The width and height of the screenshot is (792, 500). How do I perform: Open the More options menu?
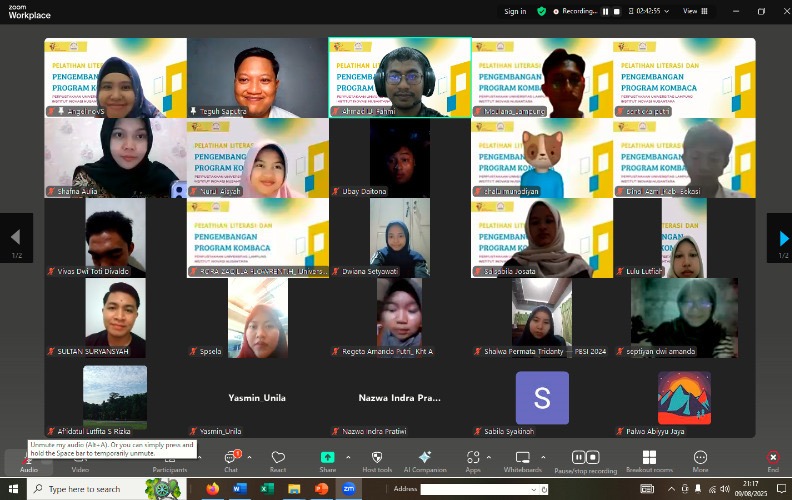pyautogui.click(x=700, y=458)
